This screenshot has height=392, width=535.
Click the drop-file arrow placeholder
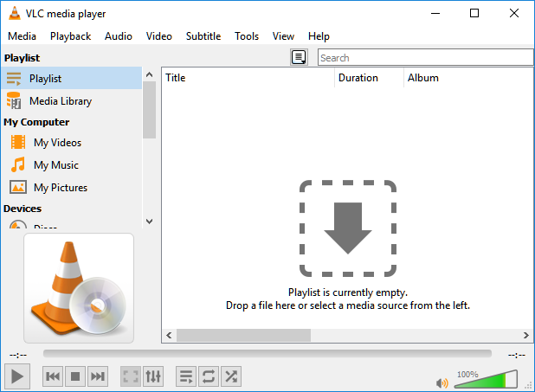pyautogui.click(x=348, y=228)
